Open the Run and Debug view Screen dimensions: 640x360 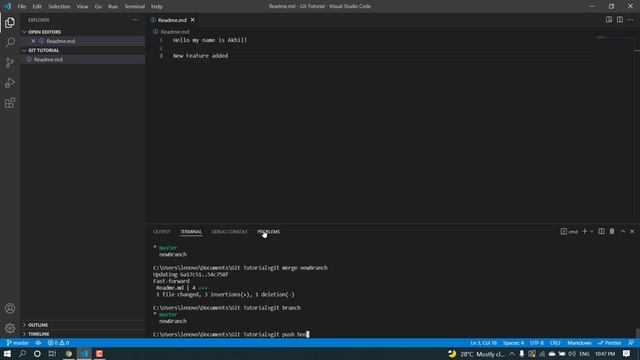pyautogui.click(x=10, y=82)
